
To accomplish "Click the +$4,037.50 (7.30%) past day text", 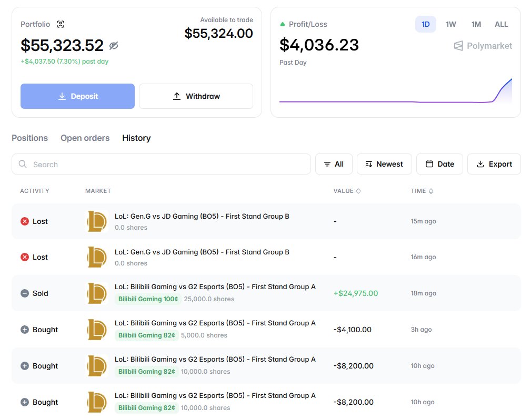I will pos(64,61).
